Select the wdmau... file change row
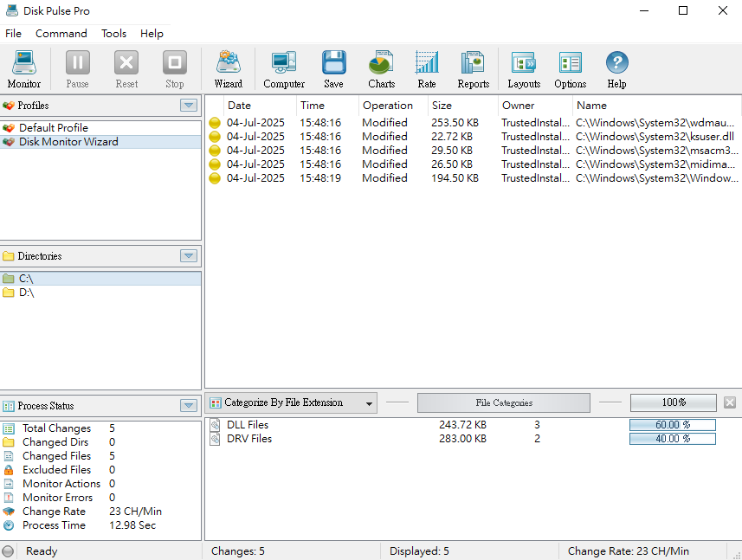742x560 pixels. pos(474,123)
